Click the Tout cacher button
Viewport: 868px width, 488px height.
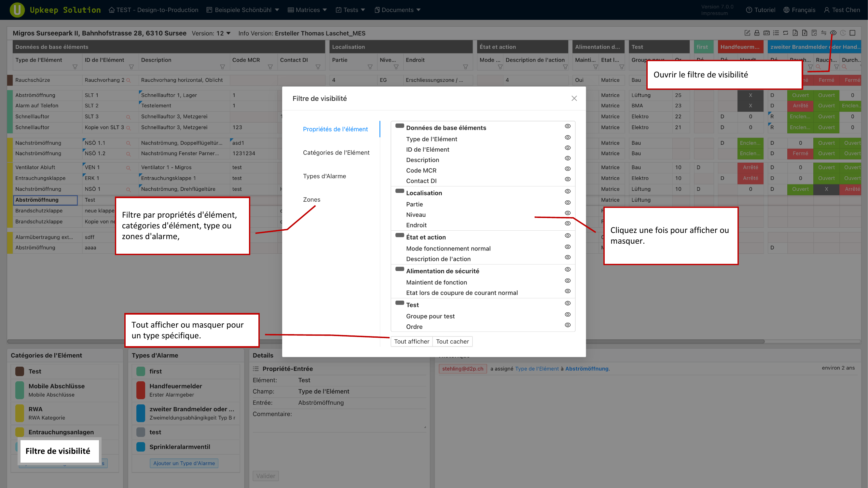tap(452, 341)
